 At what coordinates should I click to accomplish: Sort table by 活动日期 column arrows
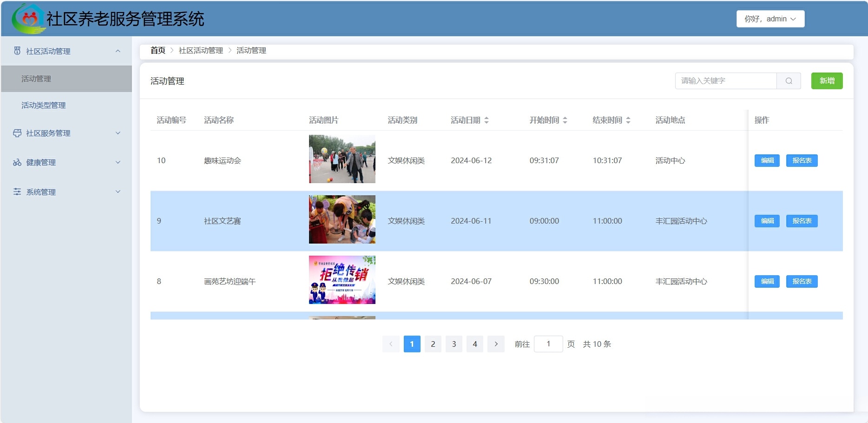(x=486, y=120)
